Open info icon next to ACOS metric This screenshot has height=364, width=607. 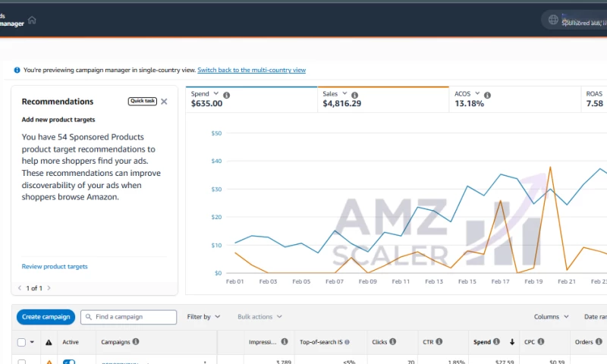pos(487,95)
